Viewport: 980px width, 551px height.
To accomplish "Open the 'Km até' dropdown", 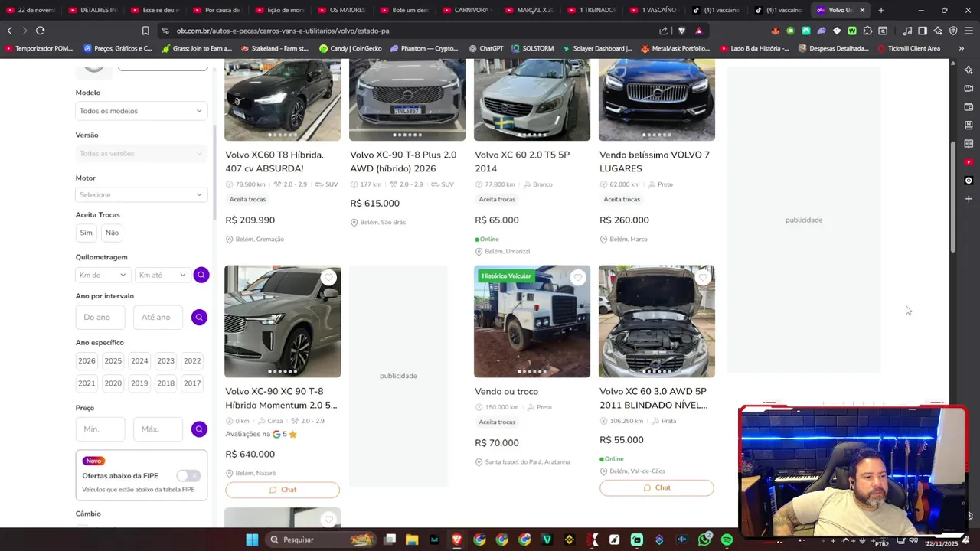I will click(162, 275).
